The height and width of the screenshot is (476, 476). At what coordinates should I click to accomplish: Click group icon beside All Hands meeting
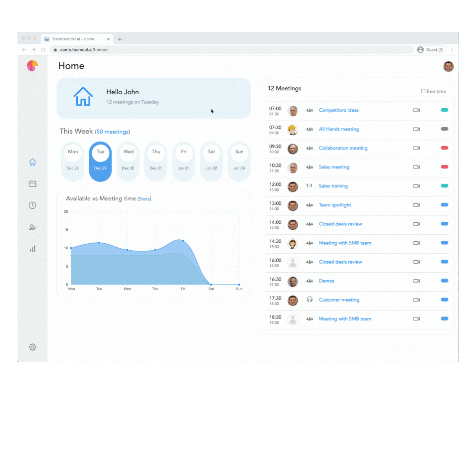[310, 129]
